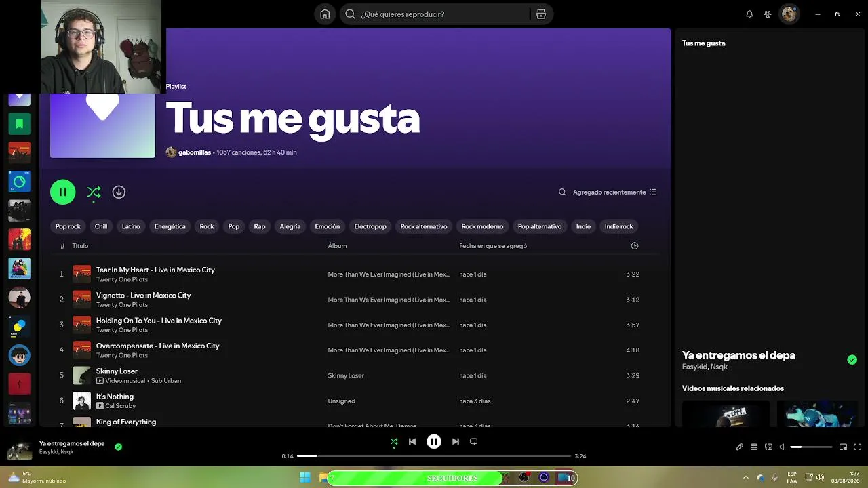Viewport: 868px width, 488px height.
Task: Open the Browse icon beside the search bar
Action: [x=541, y=14]
